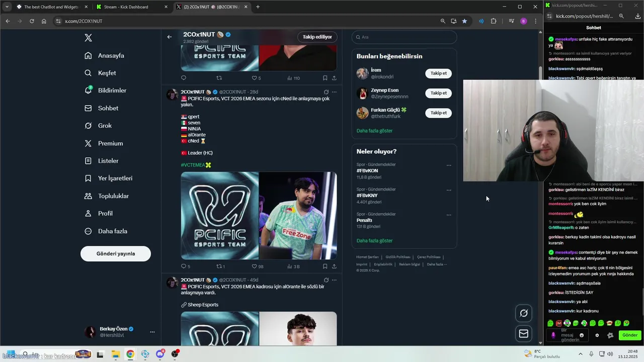This screenshot has height=362, width=644.
Task: Open Chrome three-dot menu
Action: pos(535,21)
